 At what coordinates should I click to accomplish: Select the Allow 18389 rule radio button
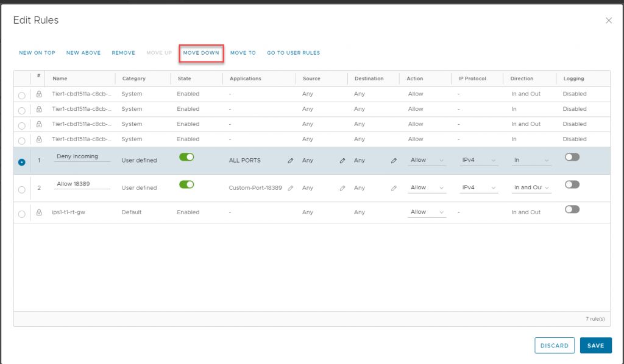click(x=22, y=189)
